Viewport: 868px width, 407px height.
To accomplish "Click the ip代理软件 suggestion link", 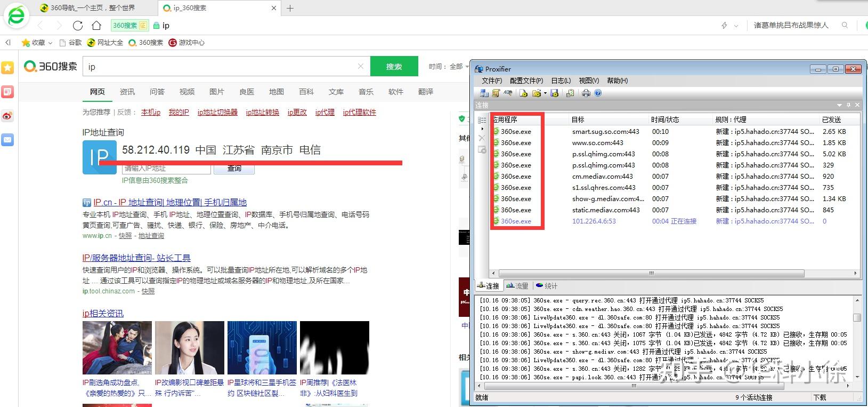I will tap(360, 112).
